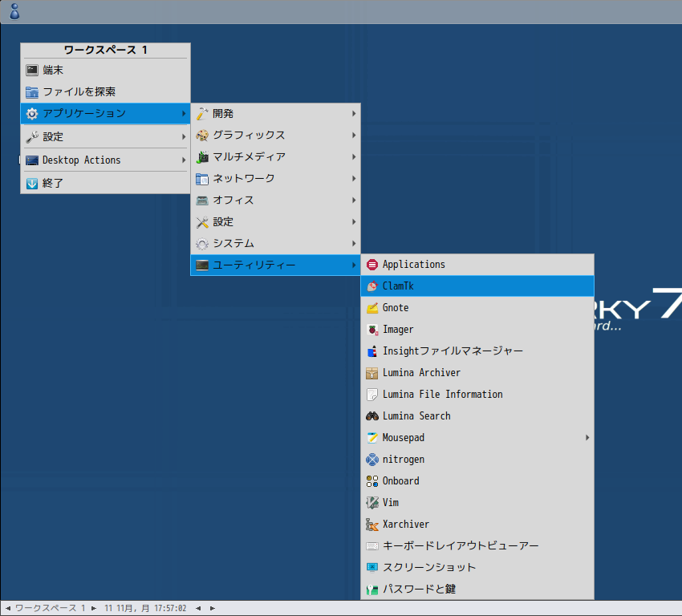
Task: Open キーボードレイアウトビューアー entry
Action: click(x=477, y=546)
